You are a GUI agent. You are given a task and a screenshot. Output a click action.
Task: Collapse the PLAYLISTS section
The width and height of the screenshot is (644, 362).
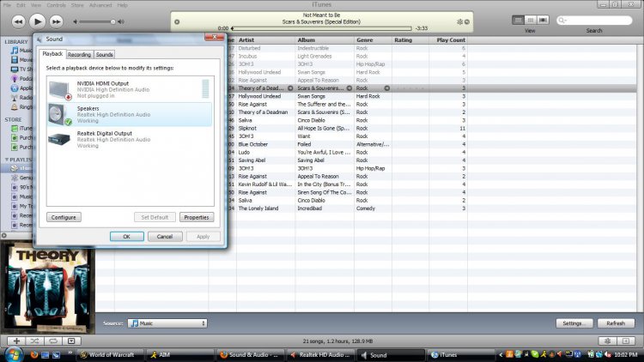(x=7, y=160)
